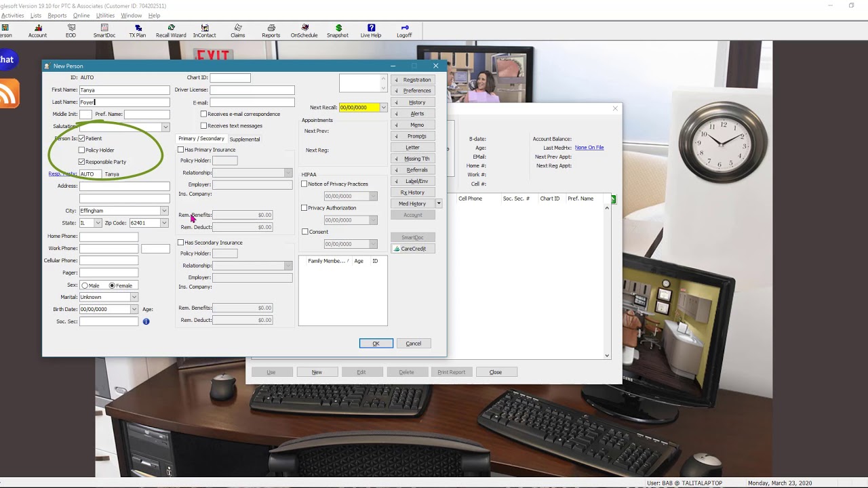This screenshot has height=488, width=868.
Task: Select the Female radio button
Action: [112, 285]
